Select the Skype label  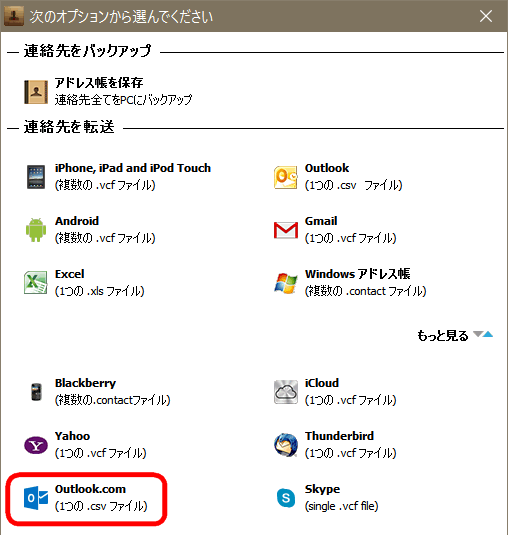pyautogui.click(x=322, y=489)
